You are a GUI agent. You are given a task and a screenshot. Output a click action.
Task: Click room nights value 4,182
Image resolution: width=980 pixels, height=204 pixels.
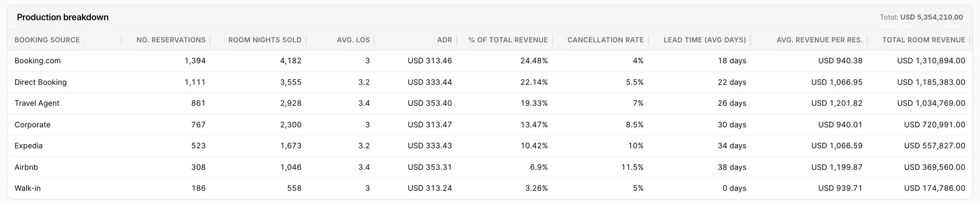291,61
